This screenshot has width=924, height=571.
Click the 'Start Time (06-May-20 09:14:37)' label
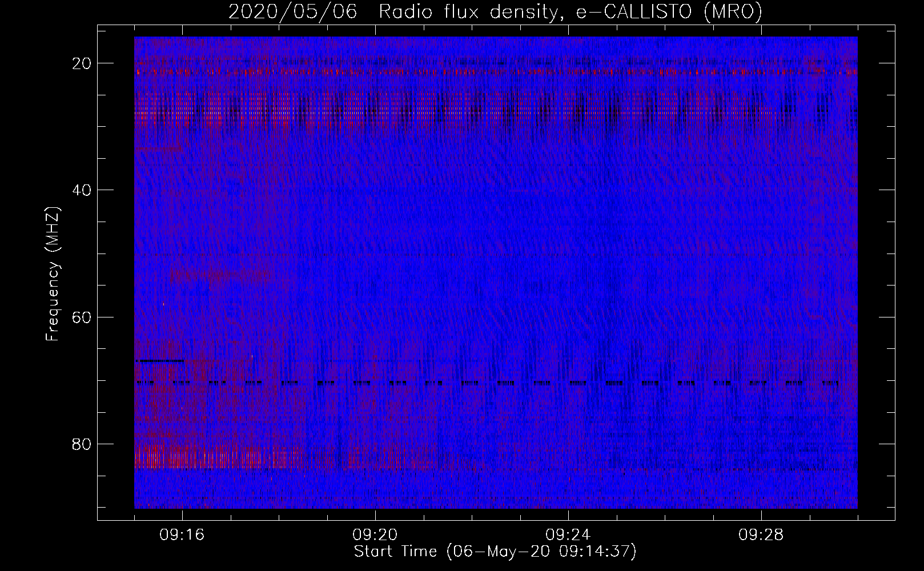point(495,552)
